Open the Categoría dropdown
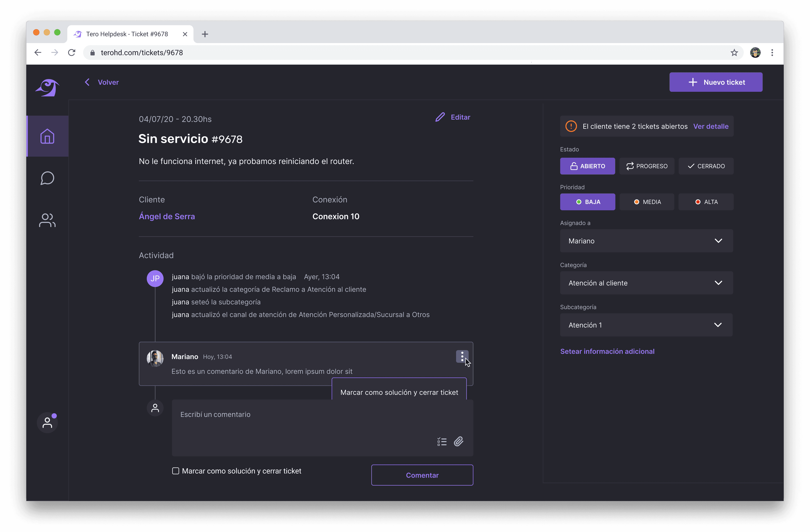Screen dimensions: 810x532 [x=646, y=283]
